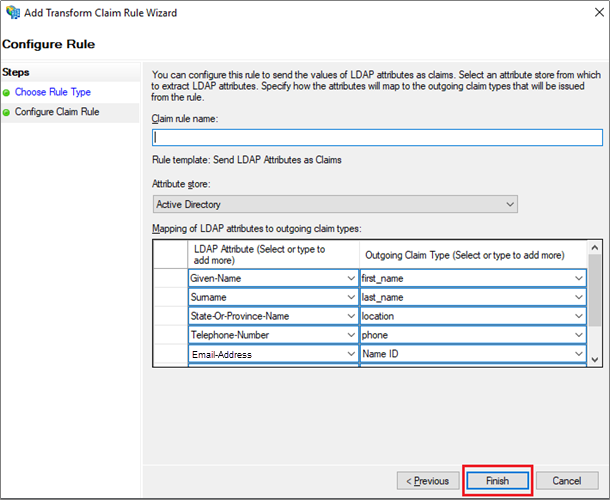Image resolution: width=610 pixels, height=500 pixels.
Task: Click the mapping table scroll up arrow
Action: pos(594,247)
